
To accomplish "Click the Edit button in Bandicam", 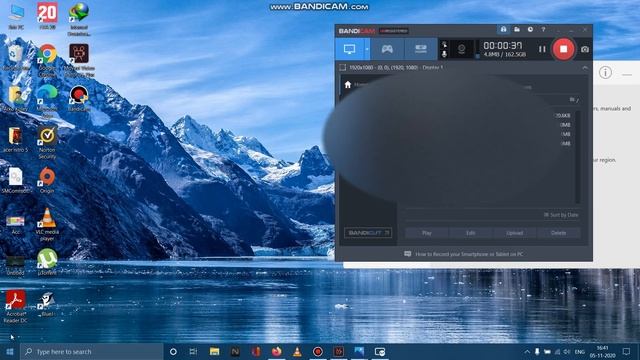I will pos(471,233).
